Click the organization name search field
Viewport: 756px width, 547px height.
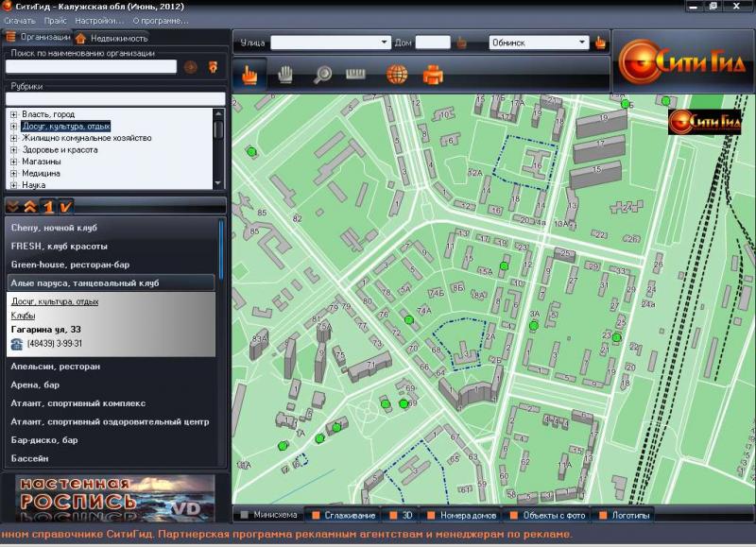tap(91, 67)
